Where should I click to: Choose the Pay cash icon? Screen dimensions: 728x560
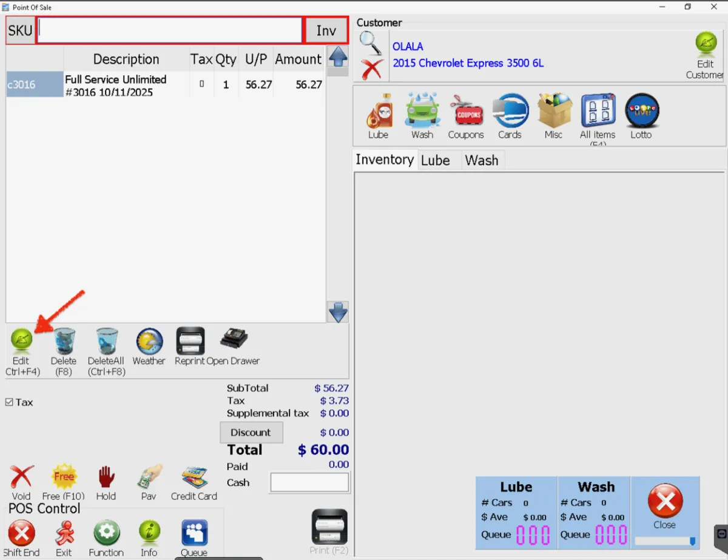point(149,477)
